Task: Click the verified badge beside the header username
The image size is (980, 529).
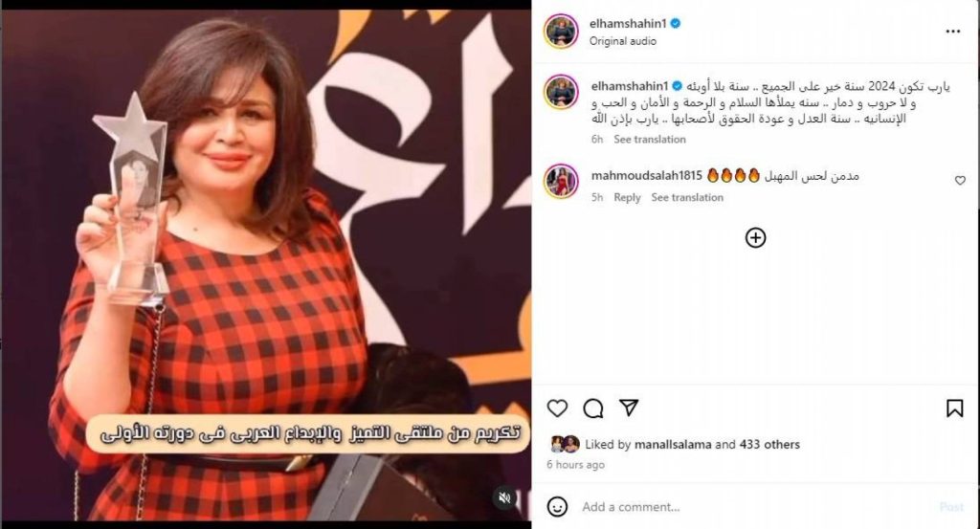Action: point(676,24)
